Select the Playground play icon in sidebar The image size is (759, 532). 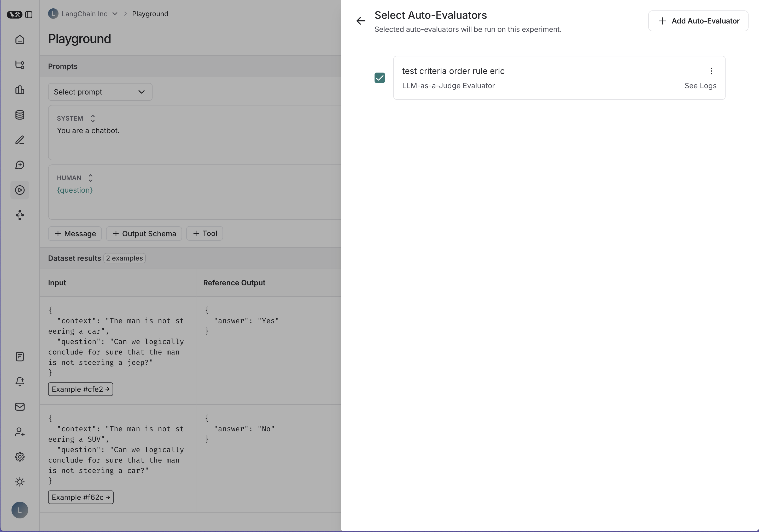coord(20,190)
